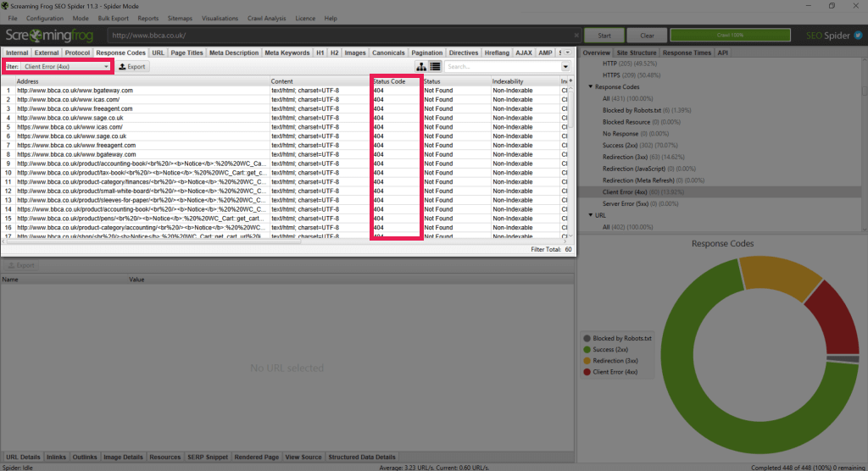Click the lower greyed Export button
868x471 pixels.
(x=21, y=265)
